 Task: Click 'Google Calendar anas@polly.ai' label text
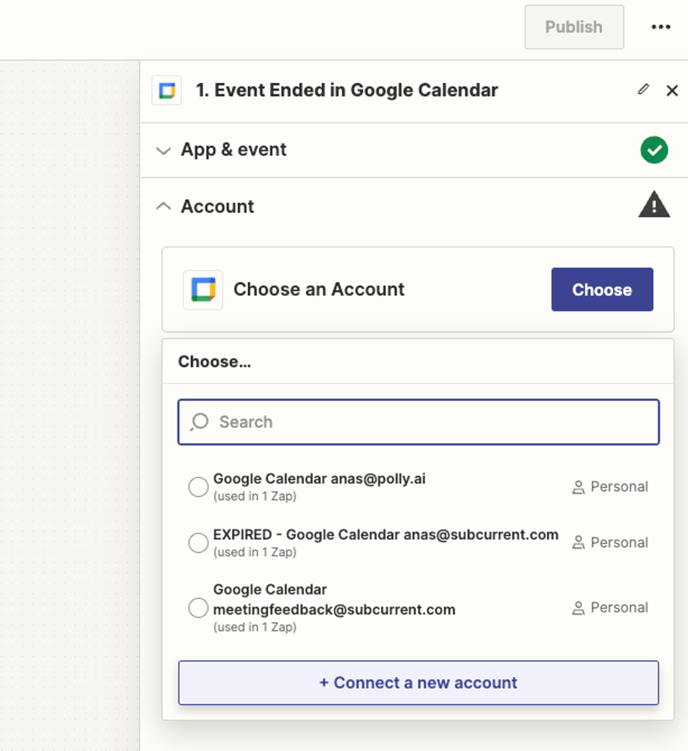tap(319, 478)
